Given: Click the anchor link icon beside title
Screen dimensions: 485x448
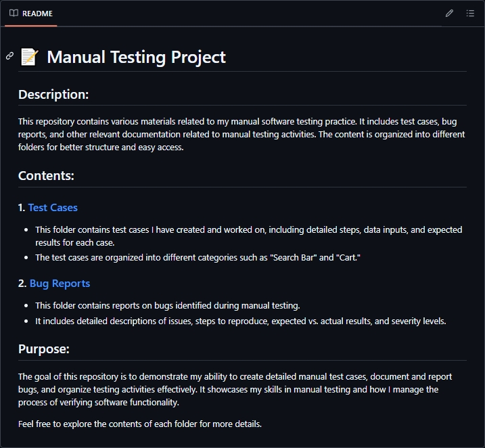Looking at the screenshot, I should pos(9,56).
